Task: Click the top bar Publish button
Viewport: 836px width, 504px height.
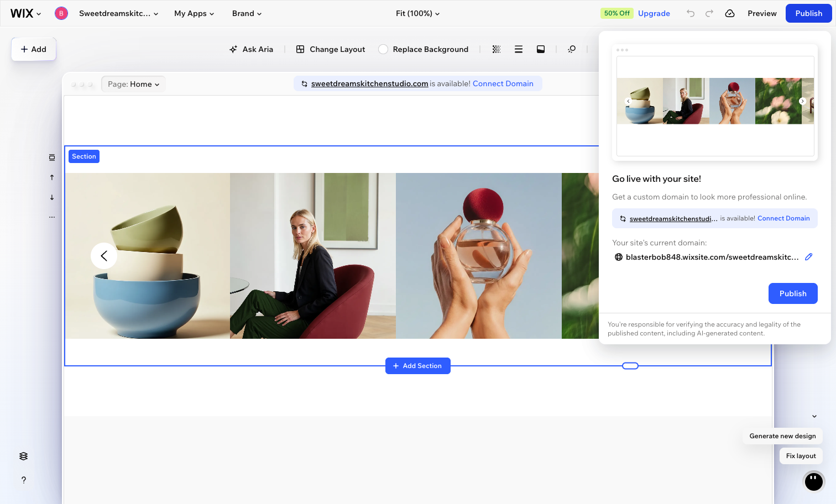Action: pos(808,13)
